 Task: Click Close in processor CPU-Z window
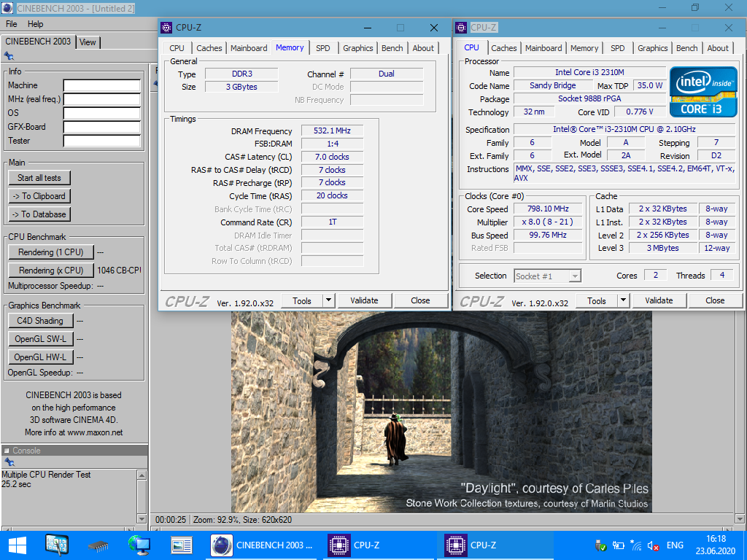tap(715, 300)
